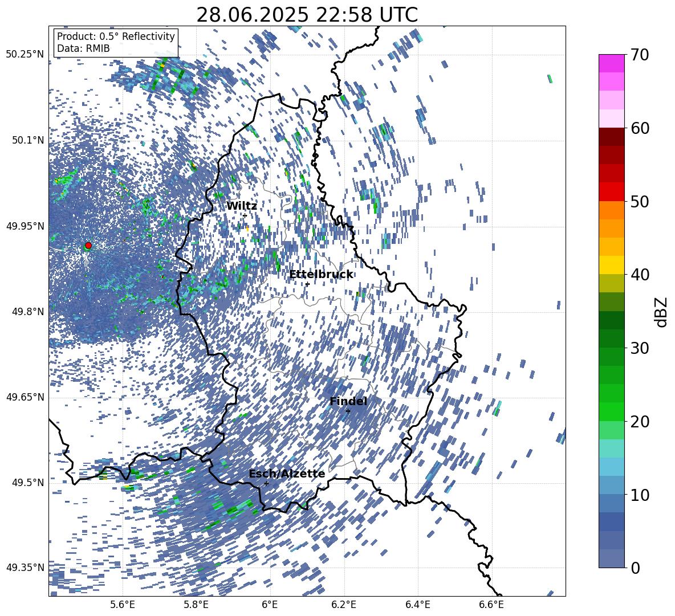The width and height of the screenshot is (675, 616).
Task: Click the 49.5°N latitude tick label
Action: point(27,483)
